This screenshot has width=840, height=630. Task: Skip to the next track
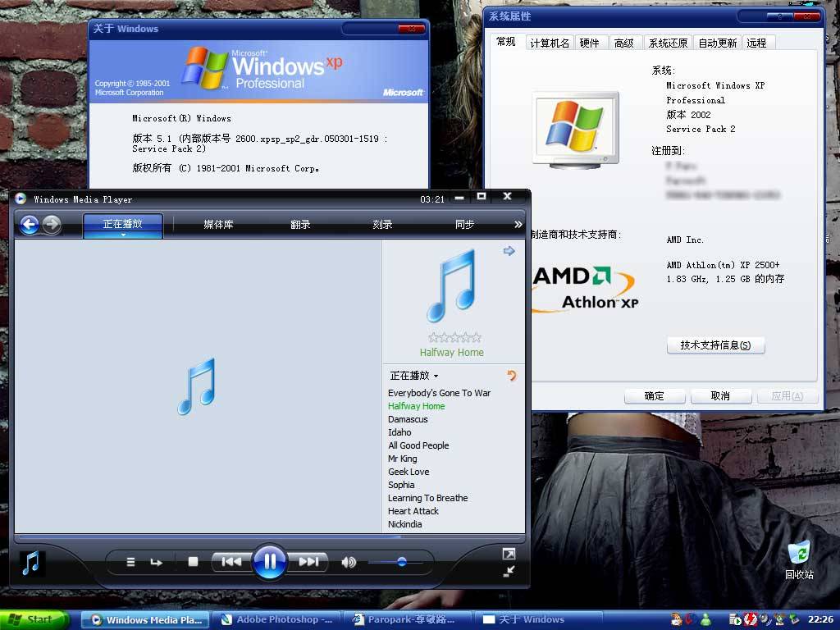tap(308, 561)
